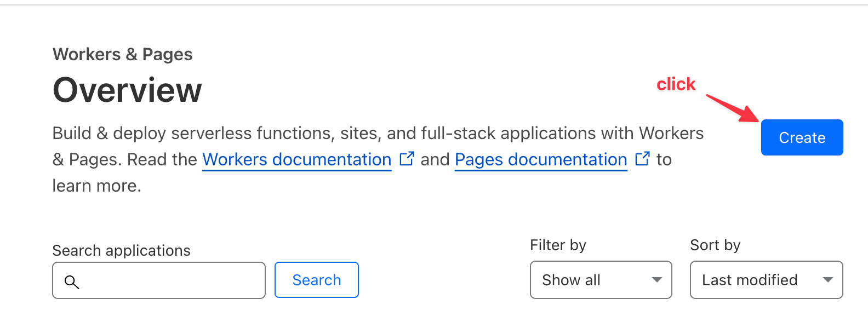Open the Workers documentation link
Image resolution: width=868 pixels, height=311 pixels.
[x=297, y=159]
